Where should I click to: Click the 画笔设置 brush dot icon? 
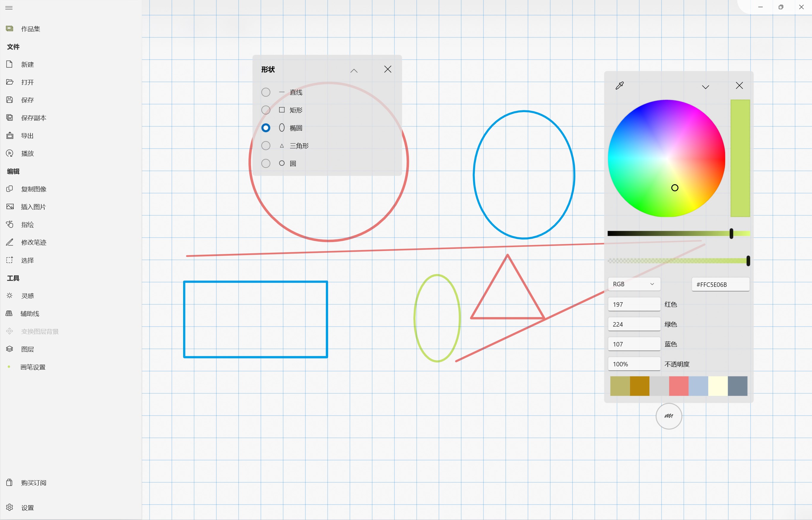pyautogui.click(x=9, y=367)
